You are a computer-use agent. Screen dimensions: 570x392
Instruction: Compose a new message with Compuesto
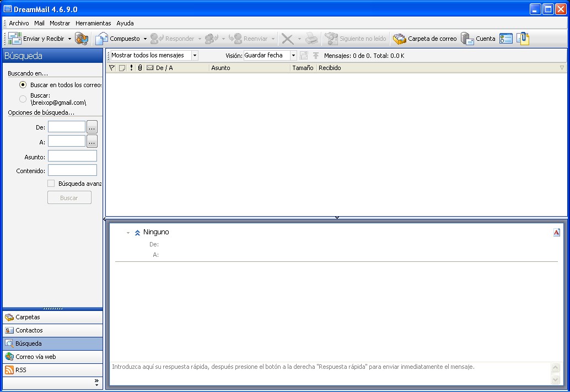(117, 38)
